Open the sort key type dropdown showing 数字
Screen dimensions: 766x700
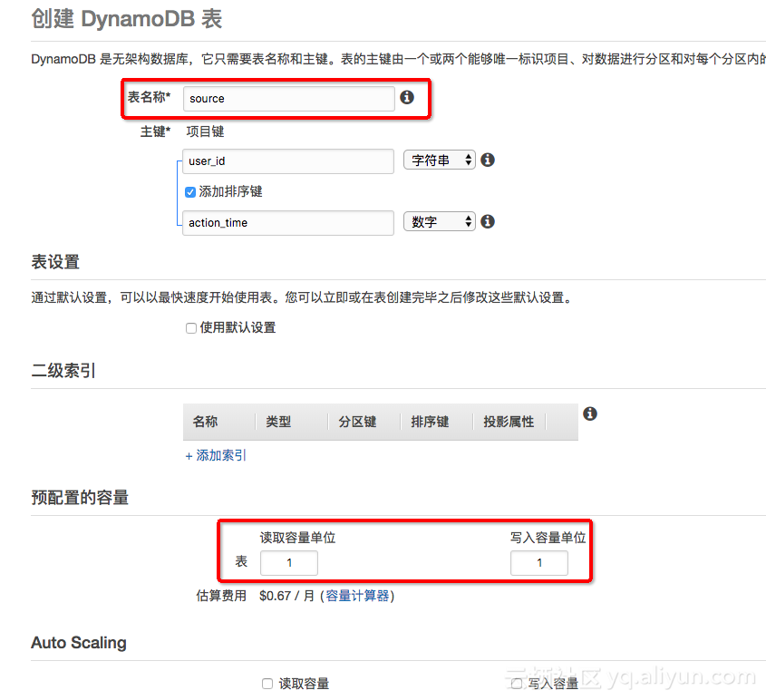pos(439,221)
